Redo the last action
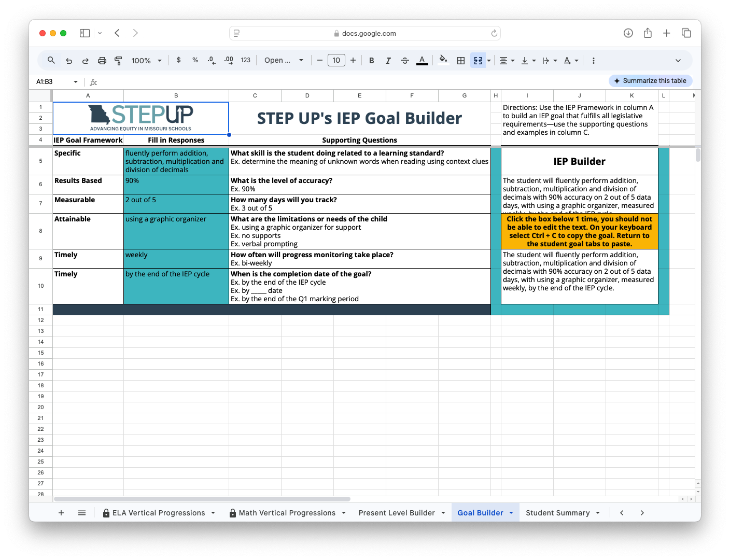Screen dimensions: 730x560 (86, 61)
